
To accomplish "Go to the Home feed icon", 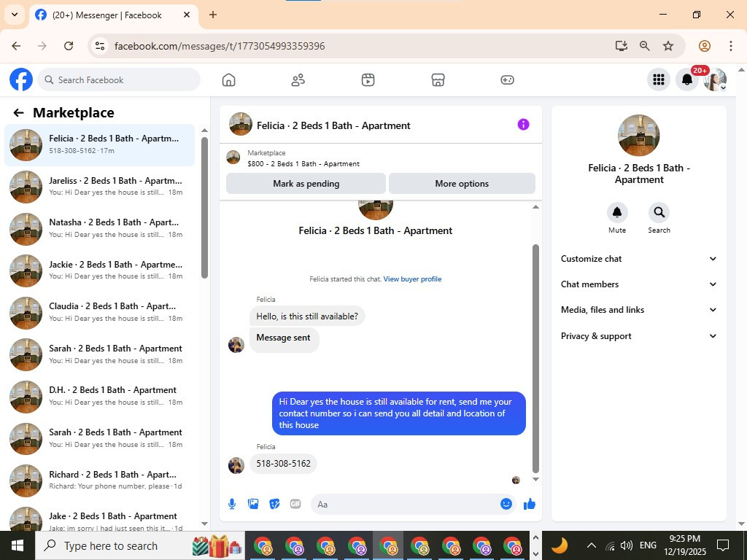I will tap(228, 80).
